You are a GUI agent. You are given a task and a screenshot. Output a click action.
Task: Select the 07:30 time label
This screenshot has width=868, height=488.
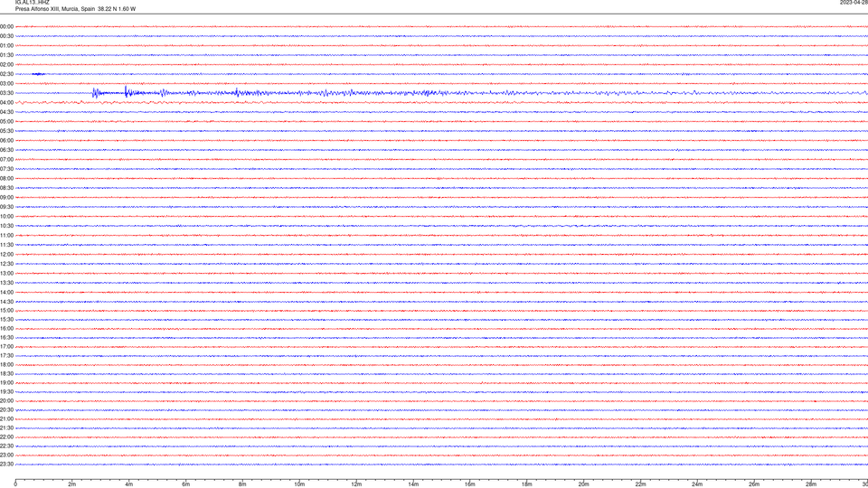pyautogui.click(x=6, y=169)
